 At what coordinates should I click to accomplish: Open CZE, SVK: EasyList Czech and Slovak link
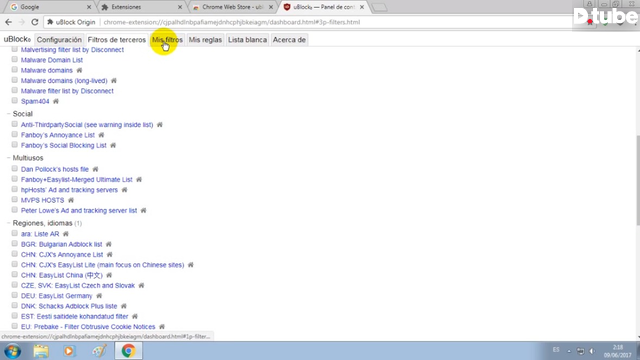(x=78, y=285)
